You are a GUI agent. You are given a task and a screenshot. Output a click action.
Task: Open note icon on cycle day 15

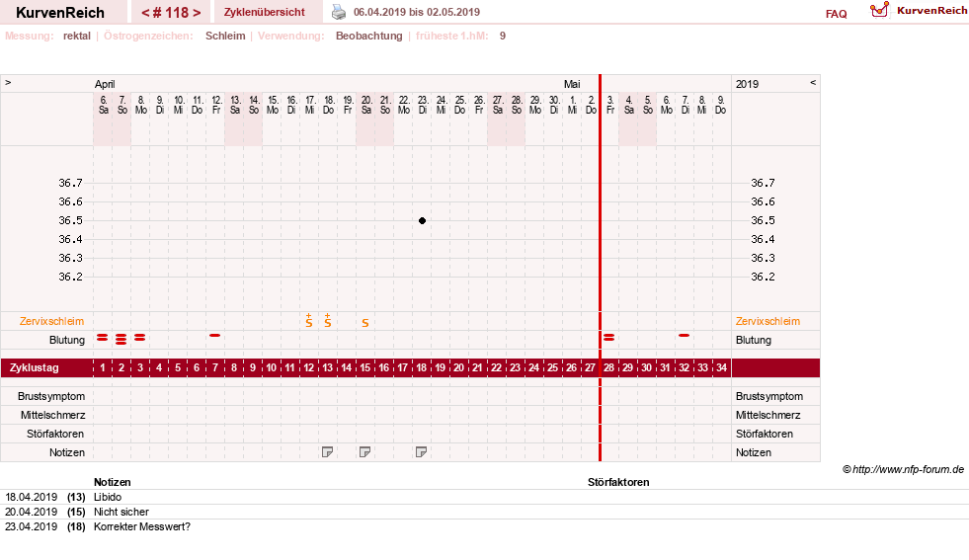click(x=365, y=452)
